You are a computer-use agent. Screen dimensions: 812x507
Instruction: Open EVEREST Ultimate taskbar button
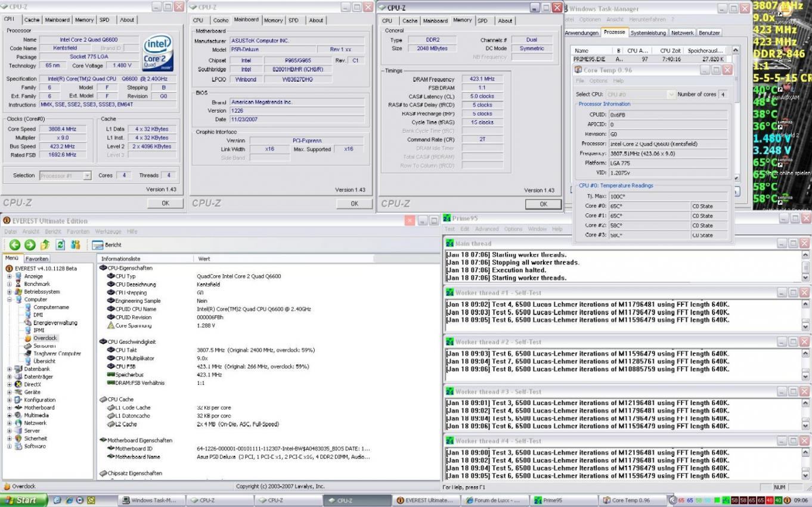coord(427,500)
